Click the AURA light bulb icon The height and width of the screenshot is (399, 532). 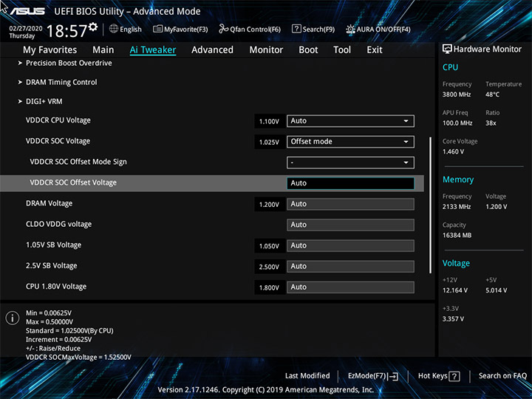point(350,29)
